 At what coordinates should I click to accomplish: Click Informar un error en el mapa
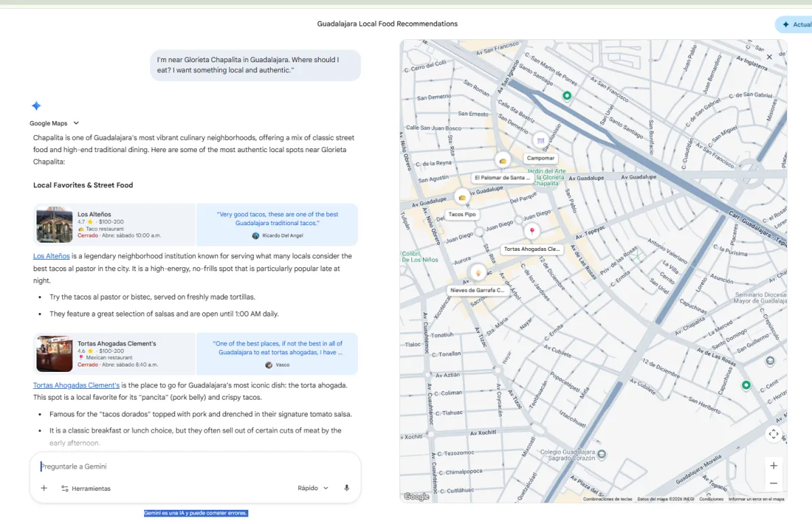pos(757,499)
